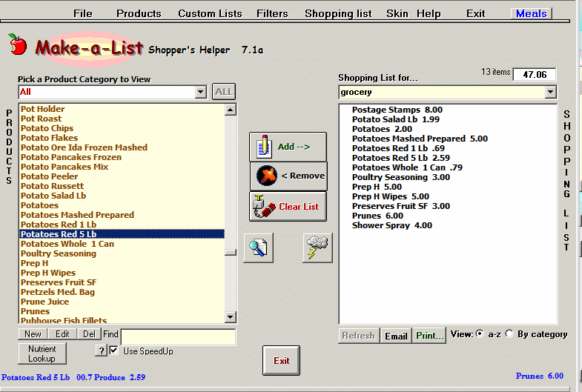
Task: Click the question mark help button
Action: tap(101, 350)
